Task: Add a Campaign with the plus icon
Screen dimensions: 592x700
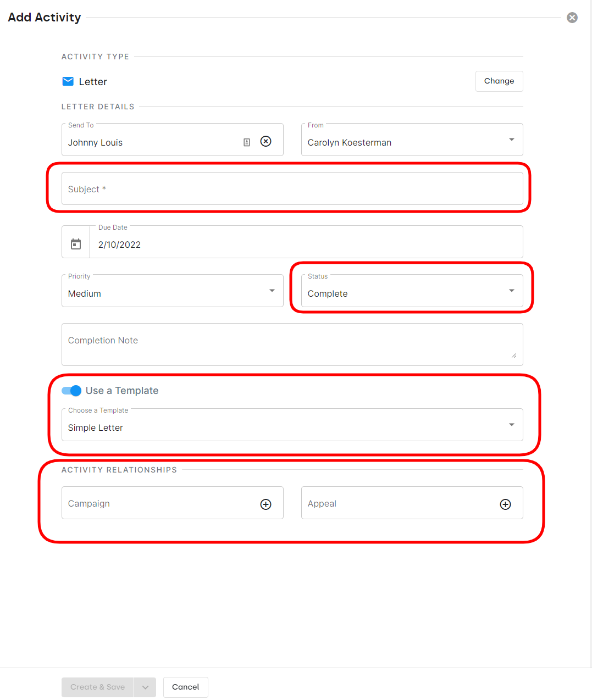Action: [x=265, y=504]
